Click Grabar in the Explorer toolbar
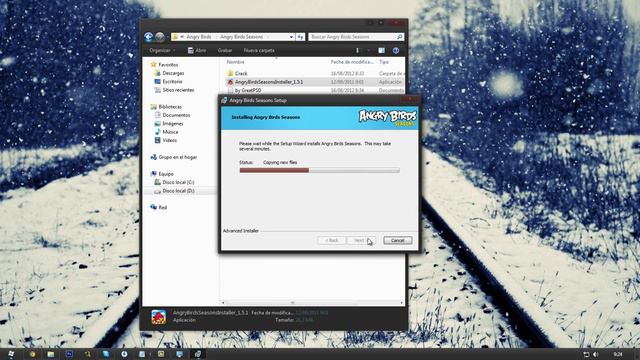The width and height of the screenshot is (640, 360). [x=224, y=51]
